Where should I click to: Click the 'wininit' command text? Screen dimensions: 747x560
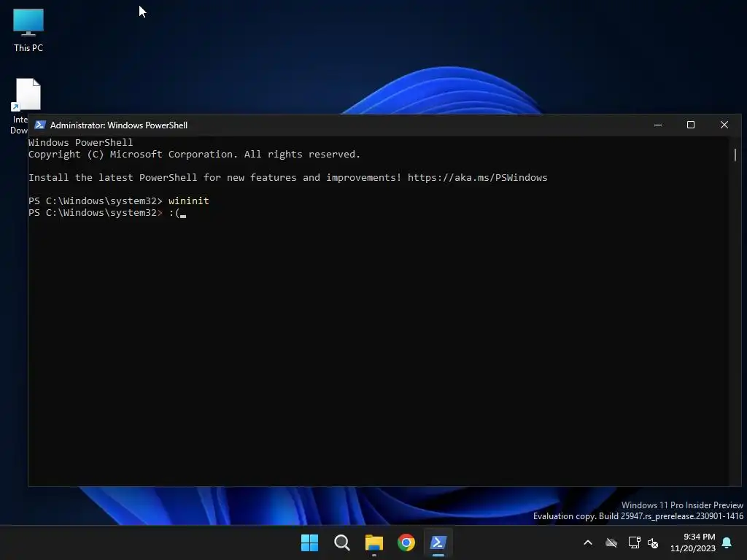click(189, 201)
